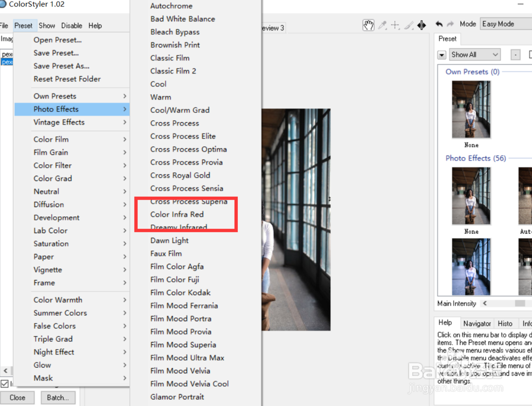Click the Close button
The height and width of the screenshot is (406, 532).
coord(18,397)
